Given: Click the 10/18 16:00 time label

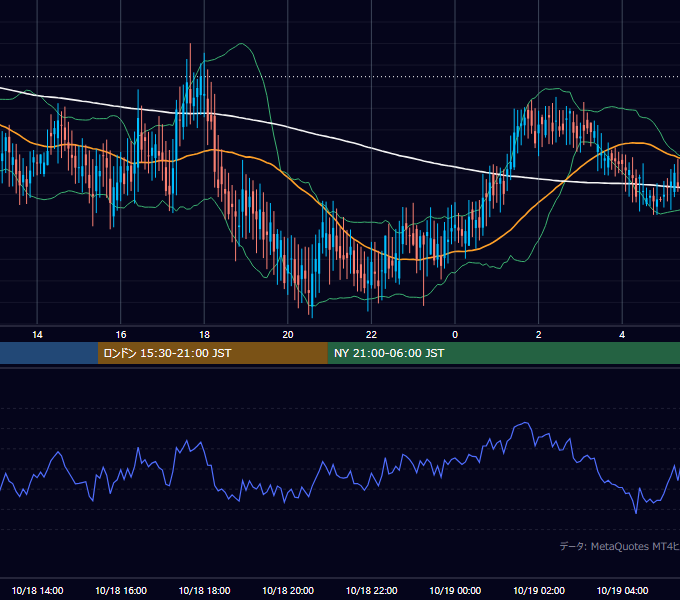Looking at the screenshot, I should [x=121, y=590].
